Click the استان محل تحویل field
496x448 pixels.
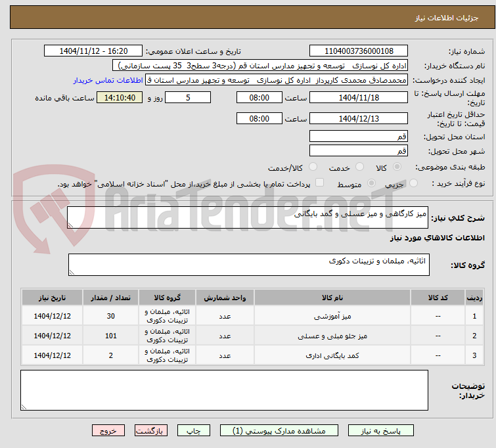pos(359,137)
